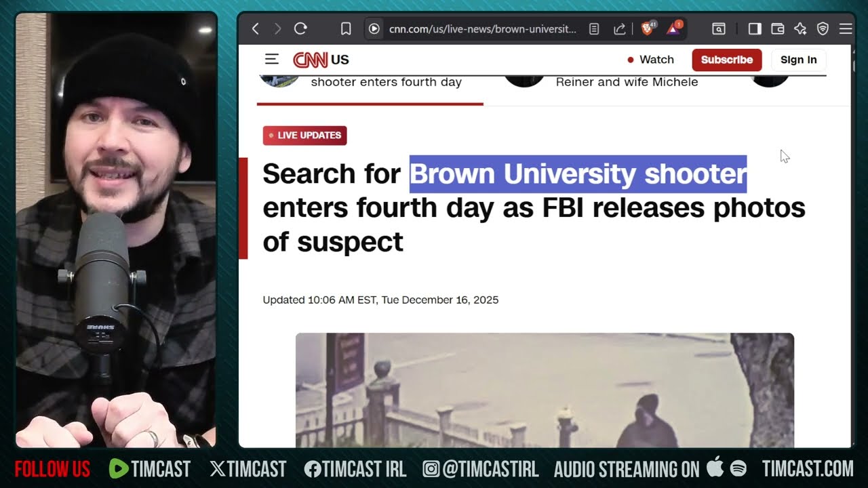The height and width of the screenshot is (488, 868).
Task: Open the US section link
Action: (x=340, y=60)
